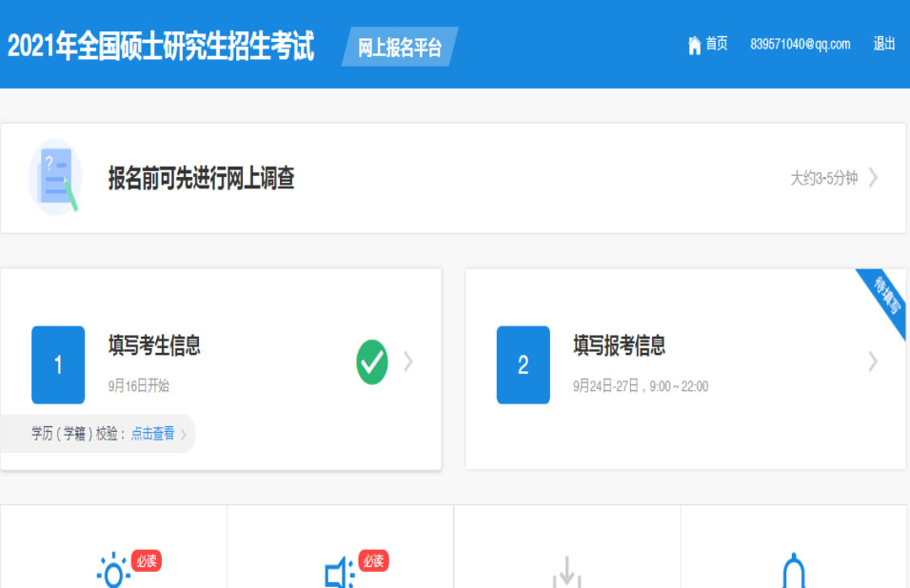Click the speaker announcement icon marked 必读
Image resolution: width=910 pixels, height=588 pixels.
coord(339,573)
